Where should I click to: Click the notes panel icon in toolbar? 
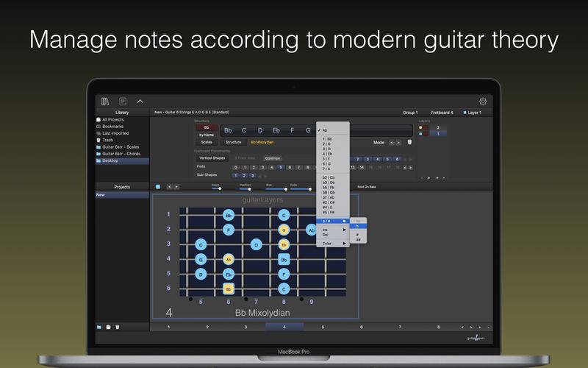(123, 102)
